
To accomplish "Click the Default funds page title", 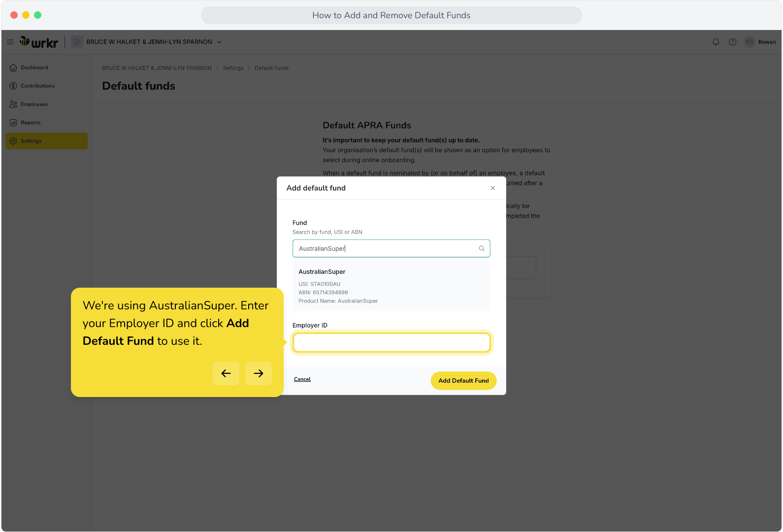I will click(139, 86).
